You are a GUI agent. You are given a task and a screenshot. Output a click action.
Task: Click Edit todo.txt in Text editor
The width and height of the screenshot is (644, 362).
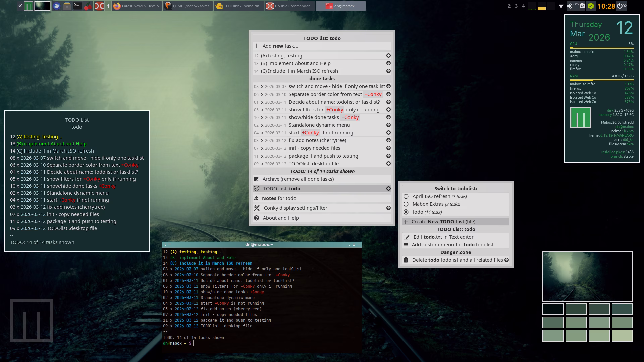tap(443, 237)
